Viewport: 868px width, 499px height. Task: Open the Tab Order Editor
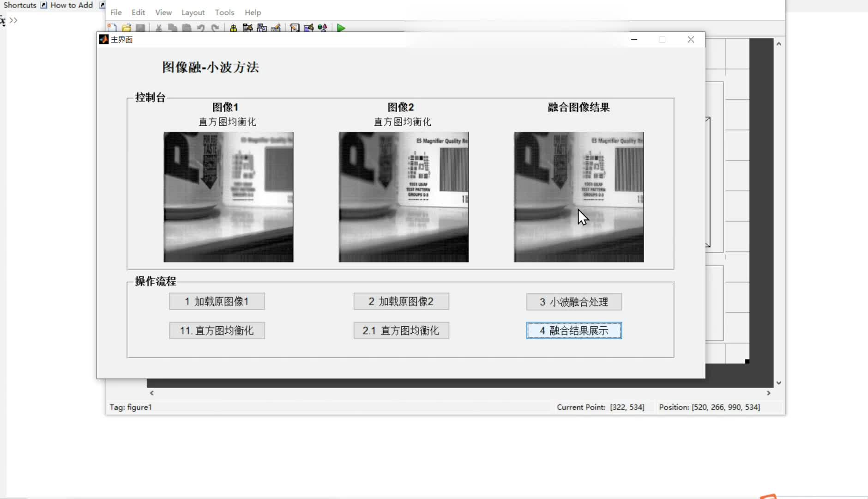262,28
